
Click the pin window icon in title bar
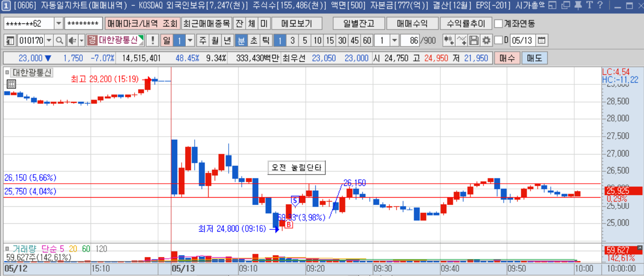tap(578, 6)
